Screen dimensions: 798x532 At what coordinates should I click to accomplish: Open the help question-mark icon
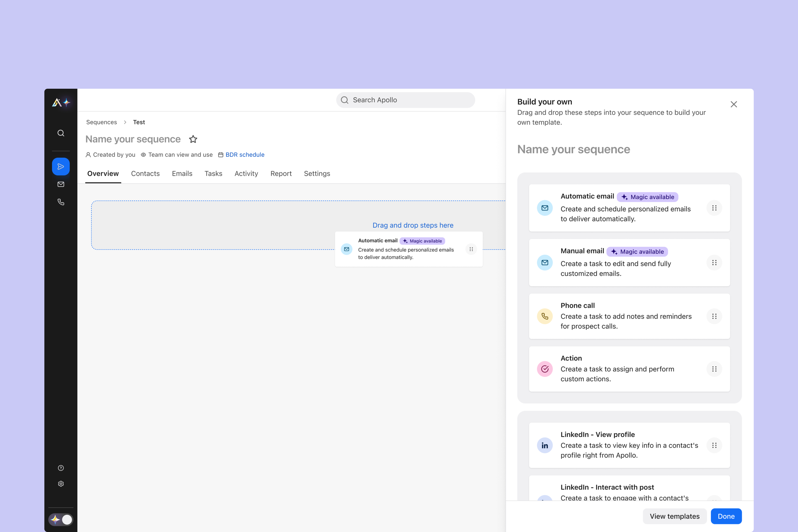[x=61, y=468]
